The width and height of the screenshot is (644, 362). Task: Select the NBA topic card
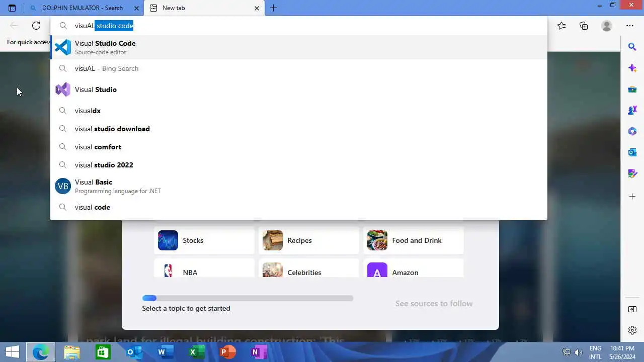[204, 268]
